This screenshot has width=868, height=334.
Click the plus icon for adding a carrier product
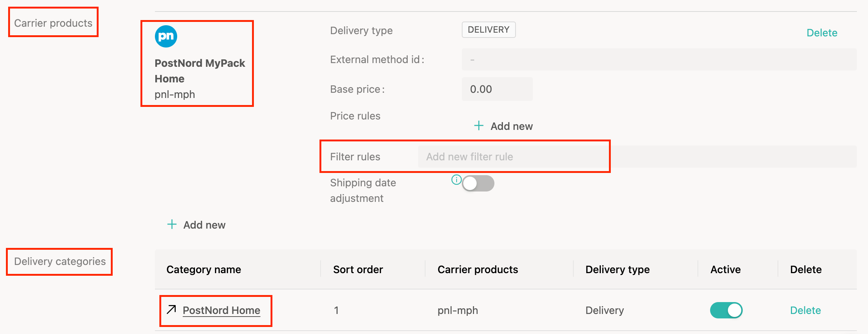click(172, 225)
